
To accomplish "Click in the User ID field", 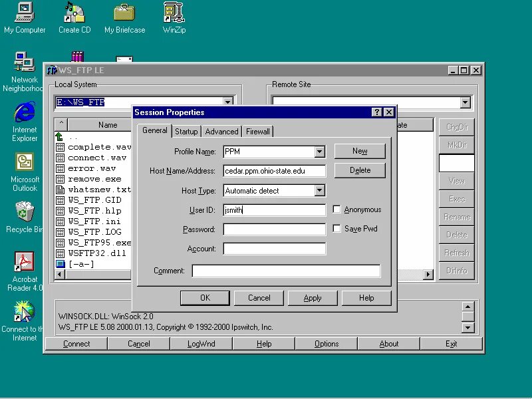I will pos(274,210).
